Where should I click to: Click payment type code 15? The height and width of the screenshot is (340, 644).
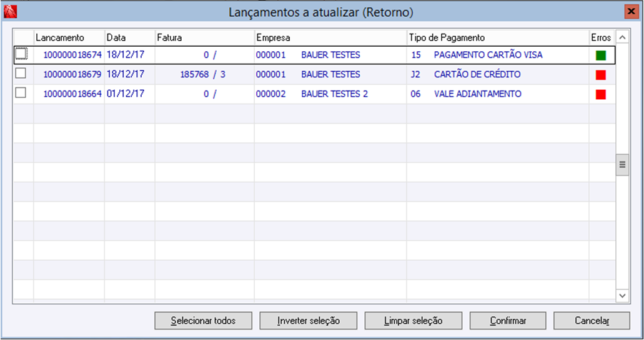416,55
